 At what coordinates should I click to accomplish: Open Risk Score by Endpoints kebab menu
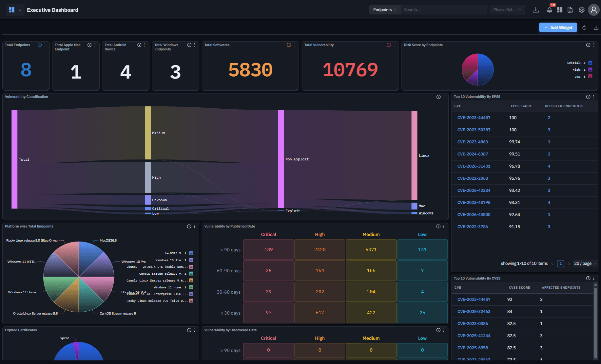point(593,45)
